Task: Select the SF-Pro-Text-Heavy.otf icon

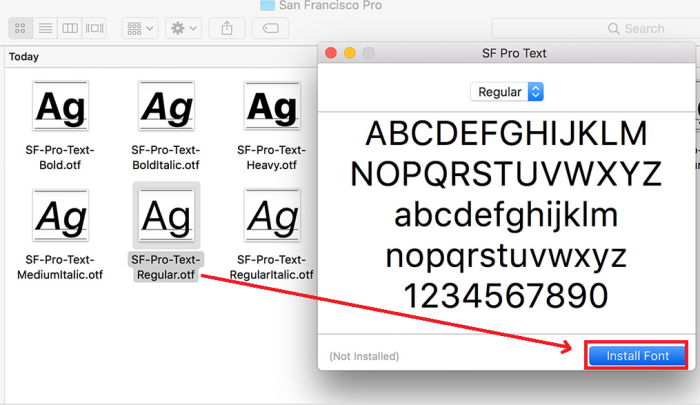Action: (x=272, y=106)
